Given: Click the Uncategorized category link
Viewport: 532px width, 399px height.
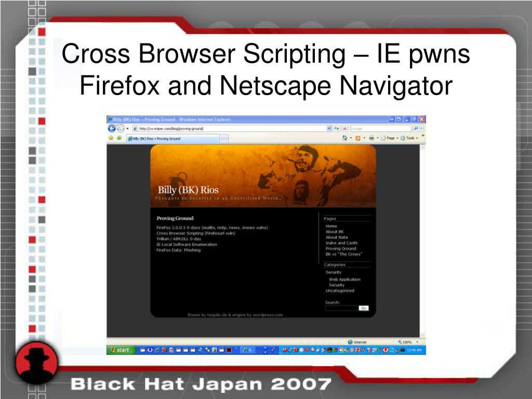Looking at the screenshot, I should point(340,291).
